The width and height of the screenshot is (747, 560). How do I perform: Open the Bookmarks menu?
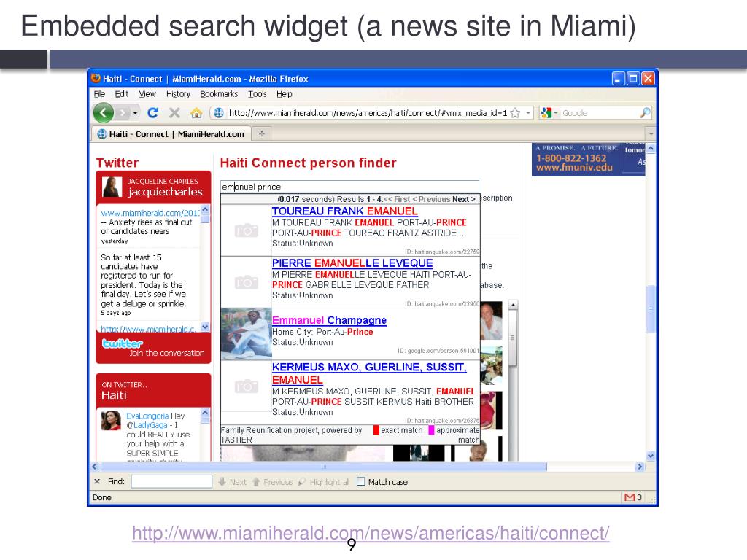tap(219, 94)
